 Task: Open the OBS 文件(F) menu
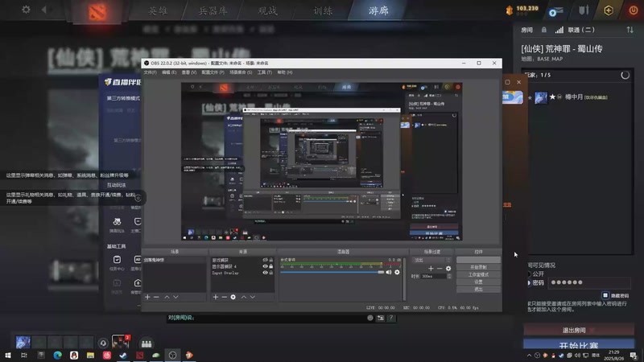pyautogui.click(x=150, y=72)
